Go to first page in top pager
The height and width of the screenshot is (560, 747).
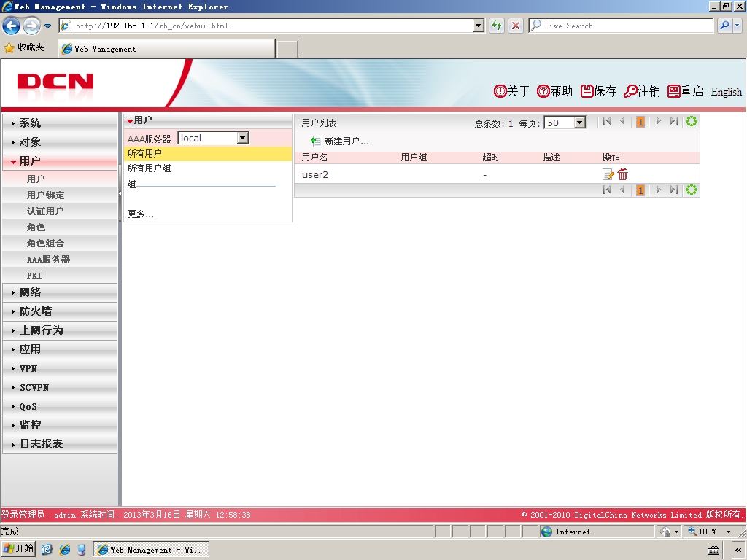(x=606, y=122)
